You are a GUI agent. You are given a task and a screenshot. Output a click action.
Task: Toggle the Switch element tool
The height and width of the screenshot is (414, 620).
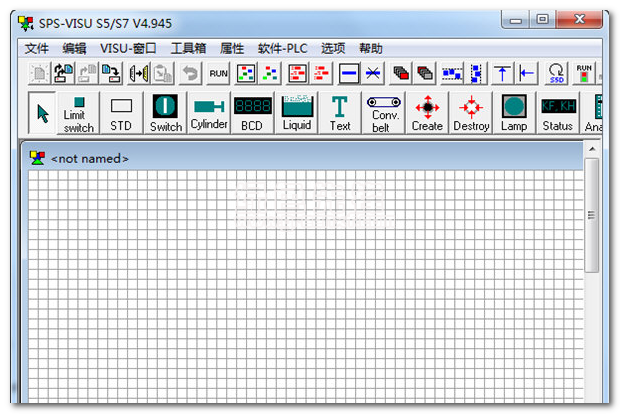(166, 113)
